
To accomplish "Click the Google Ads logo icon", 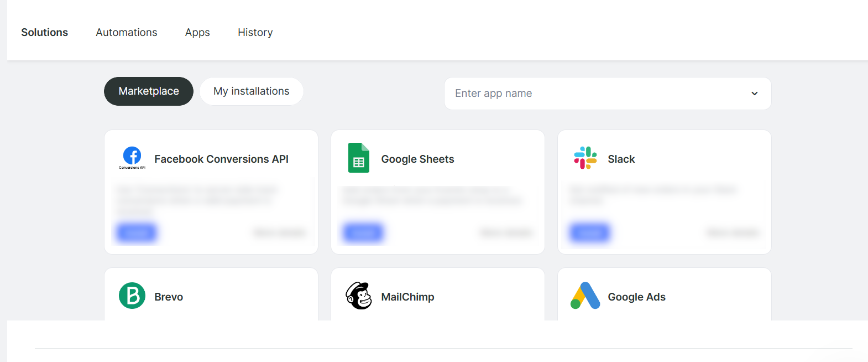I will (585, 296).
